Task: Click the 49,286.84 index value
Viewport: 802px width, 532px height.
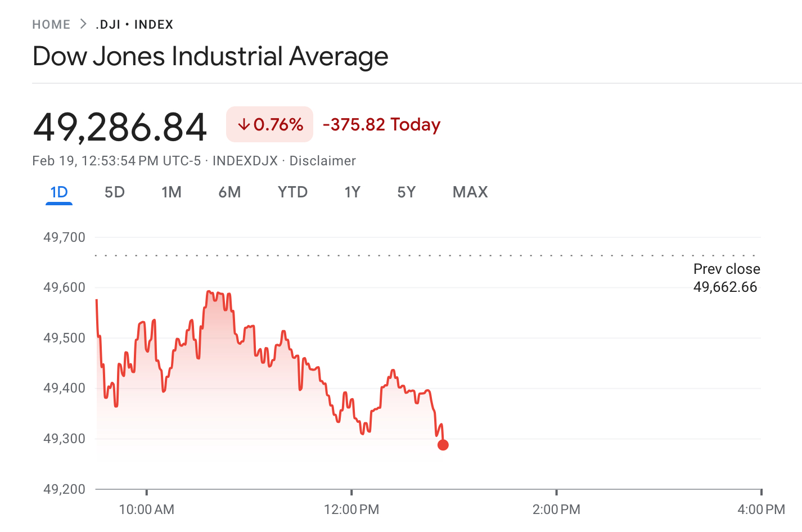Action: point(120,127)
